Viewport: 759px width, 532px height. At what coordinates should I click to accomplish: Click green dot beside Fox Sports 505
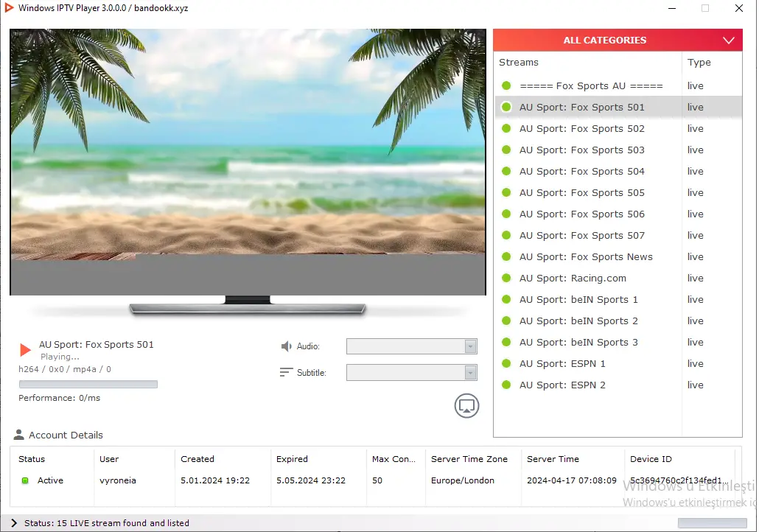coord(506,192)
